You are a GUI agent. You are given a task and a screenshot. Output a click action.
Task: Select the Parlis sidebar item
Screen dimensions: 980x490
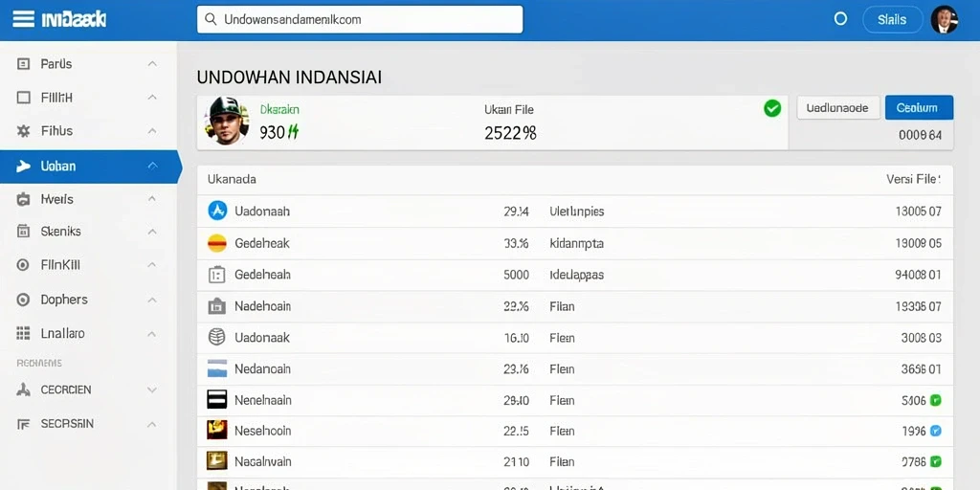[88, 64]
